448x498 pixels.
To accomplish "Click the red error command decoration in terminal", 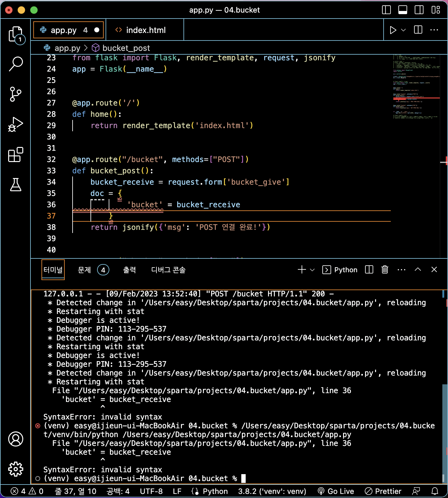I will click(x=38, y=426).
